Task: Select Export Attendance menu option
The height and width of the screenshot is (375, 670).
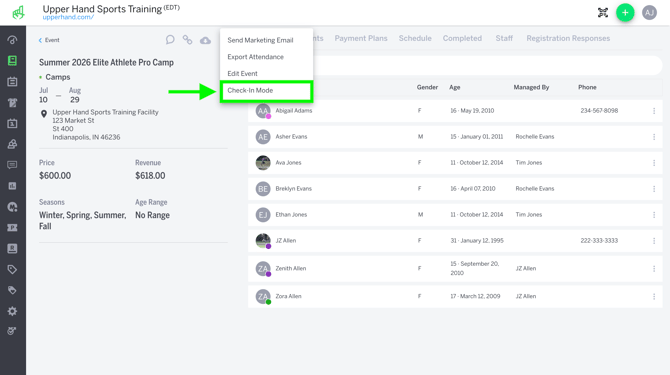Action: pos(256,57)
